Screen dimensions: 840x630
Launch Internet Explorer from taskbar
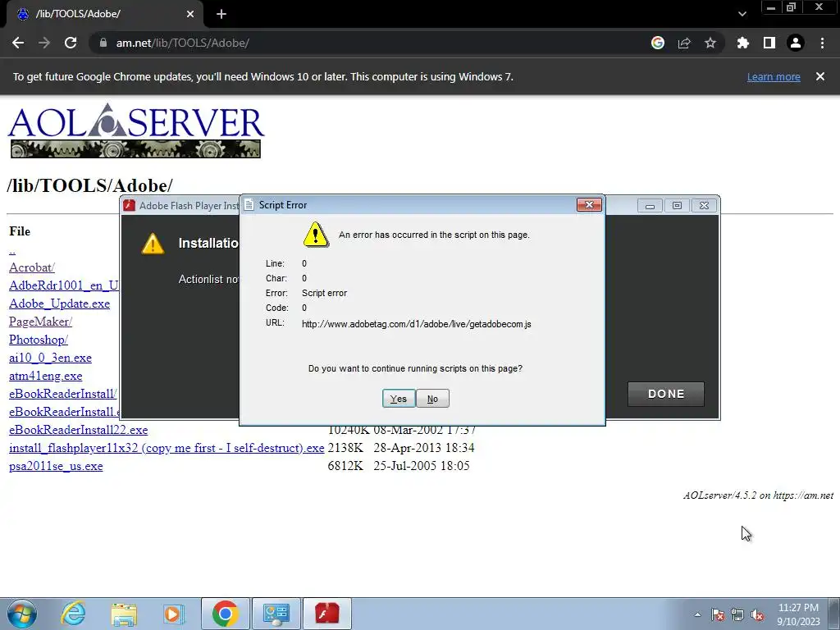point(73,614)
